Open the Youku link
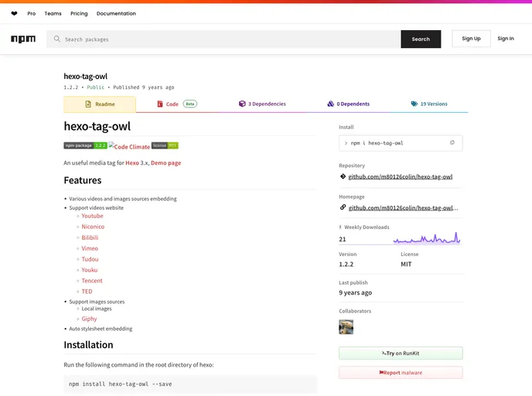 pos(90,270)
